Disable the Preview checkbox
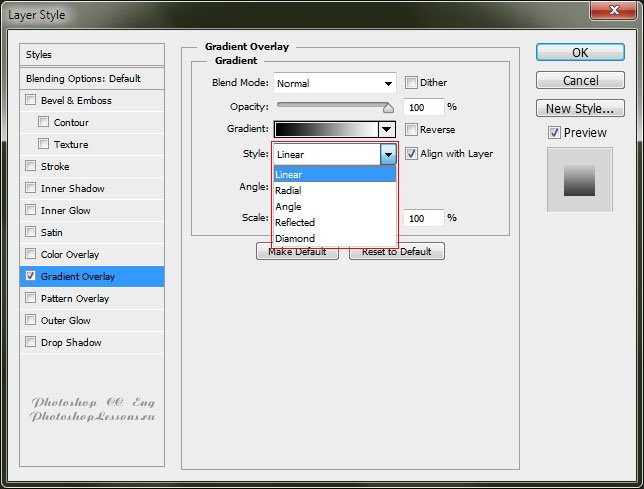The image size is (644, 489). [554, 133]
